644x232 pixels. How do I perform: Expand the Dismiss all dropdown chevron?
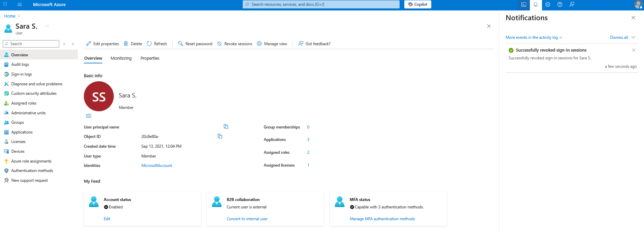point(633,37)
